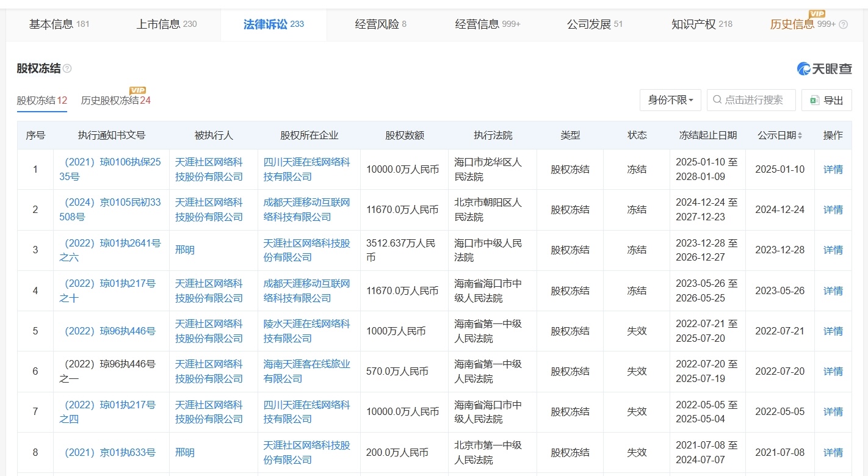The width and height of the screenshot is (868, 476).
Task: Click the help icon next to 历史信息 tab
Action: point(843,24)
